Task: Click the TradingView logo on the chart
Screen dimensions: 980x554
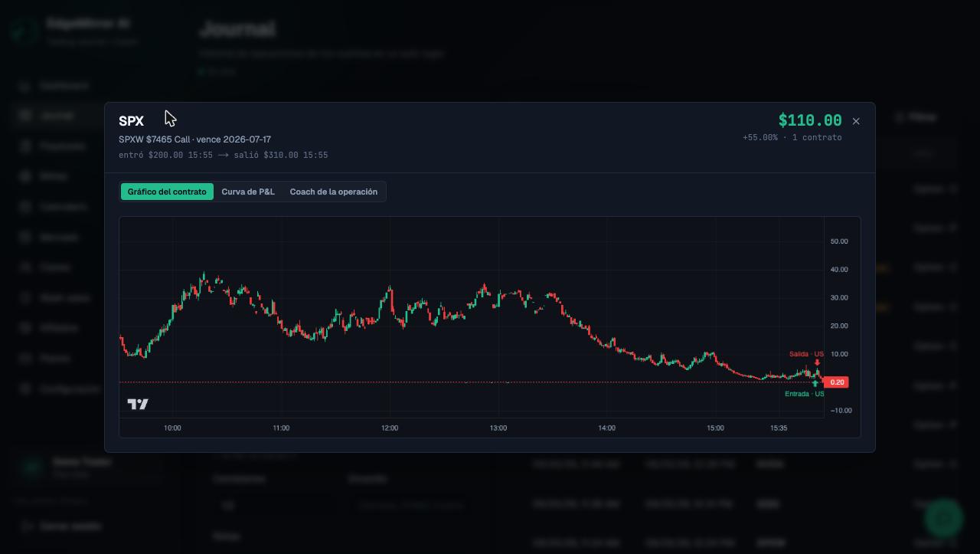Action: (138, 404)
